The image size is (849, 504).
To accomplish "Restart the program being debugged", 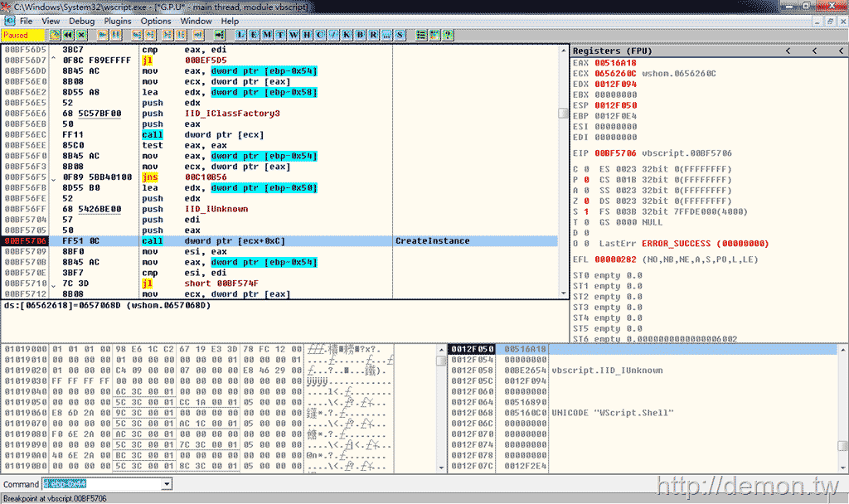I will click(68, 35).
